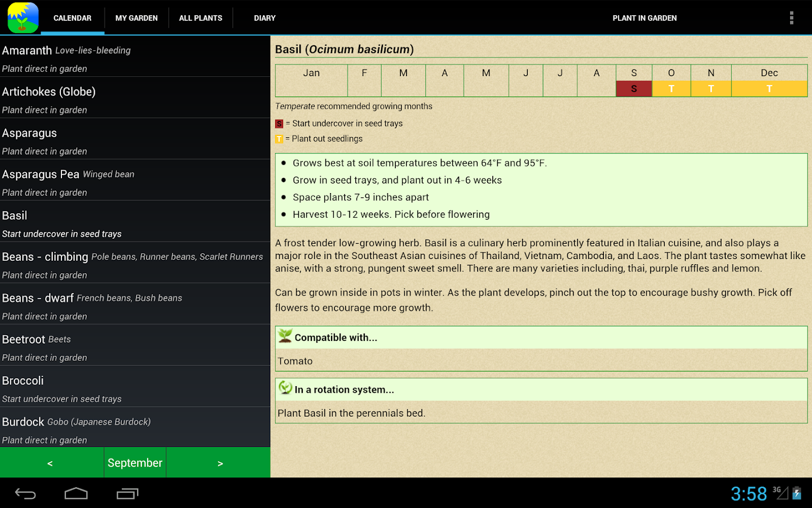
Task: Choose Beetroot from the plant list
Action: (135, 345)
